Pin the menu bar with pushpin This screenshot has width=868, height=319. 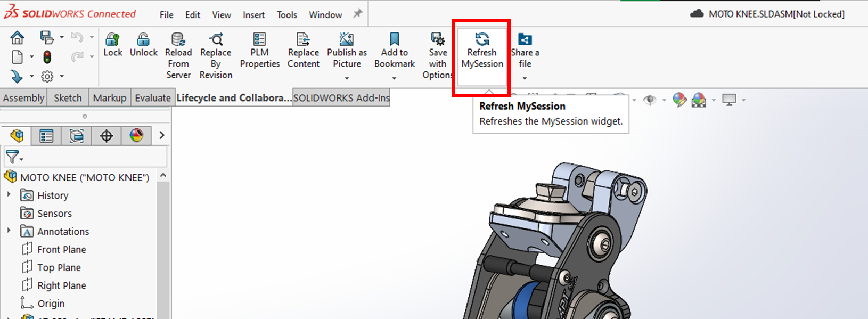[358, 14]
